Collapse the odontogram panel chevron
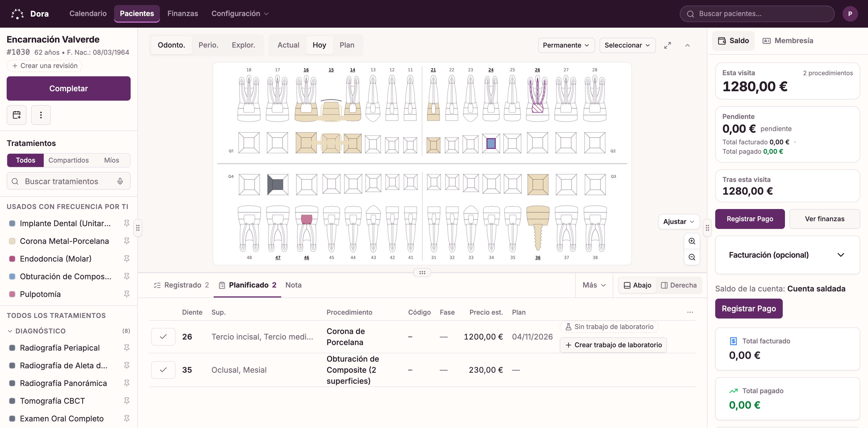The width and height of the screenshot is (868, 428). (687, 45)
